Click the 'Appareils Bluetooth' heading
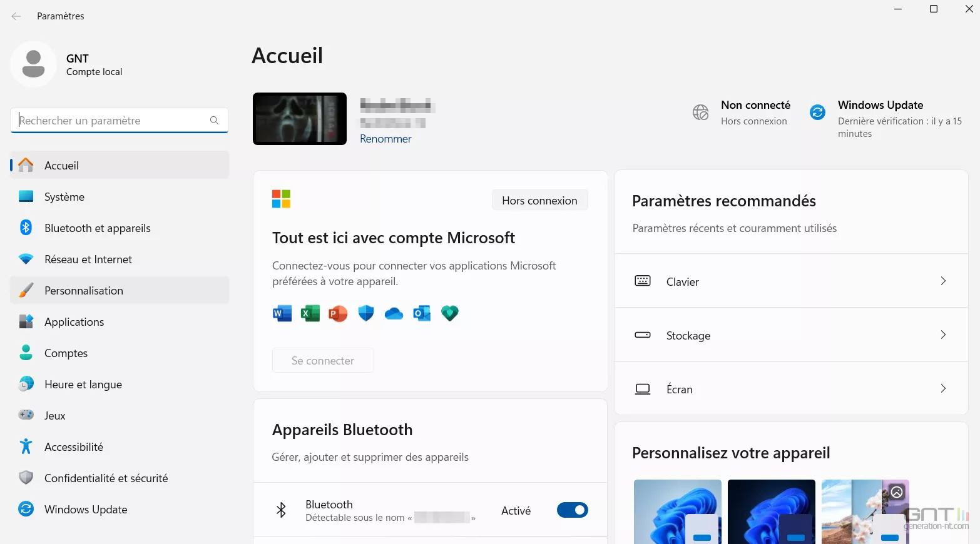980x544 pixels. [342, 430]
